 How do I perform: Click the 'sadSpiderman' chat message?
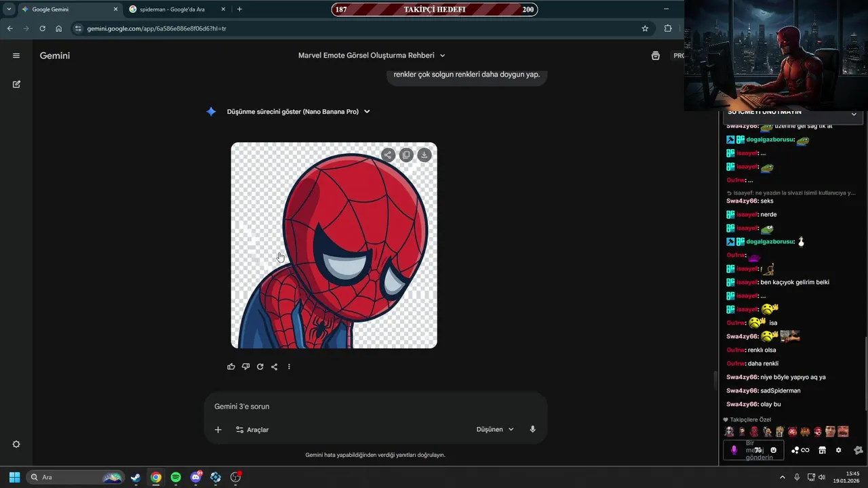[x=781, y=390]
